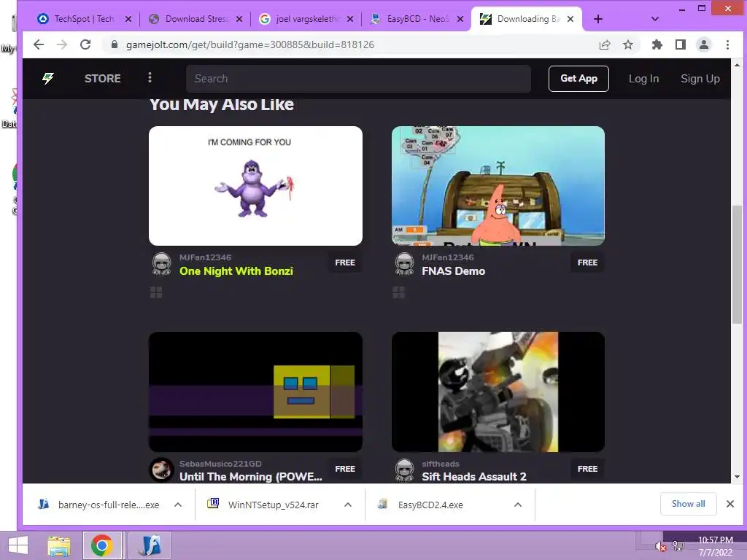Click the muted volume tray icon
The width and height of the screenshot is (747, 560).
660,547
